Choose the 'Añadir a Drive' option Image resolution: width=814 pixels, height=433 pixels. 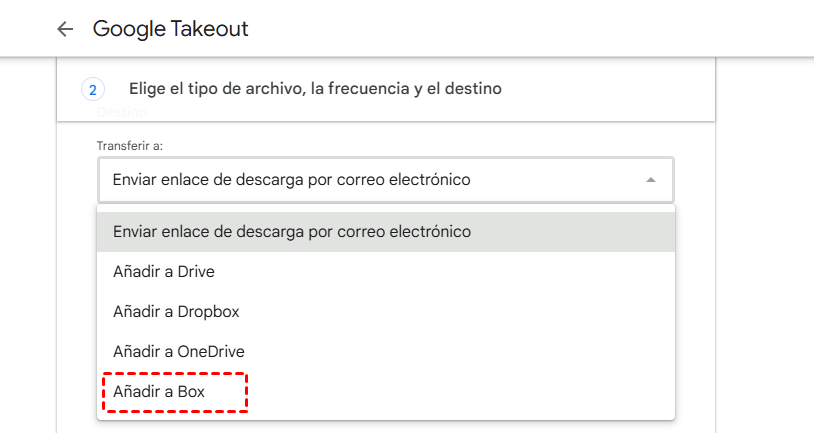pos(164,271)
